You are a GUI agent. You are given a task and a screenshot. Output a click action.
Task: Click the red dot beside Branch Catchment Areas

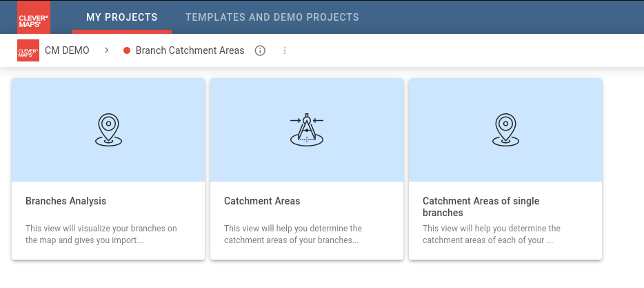coord(127,50)
